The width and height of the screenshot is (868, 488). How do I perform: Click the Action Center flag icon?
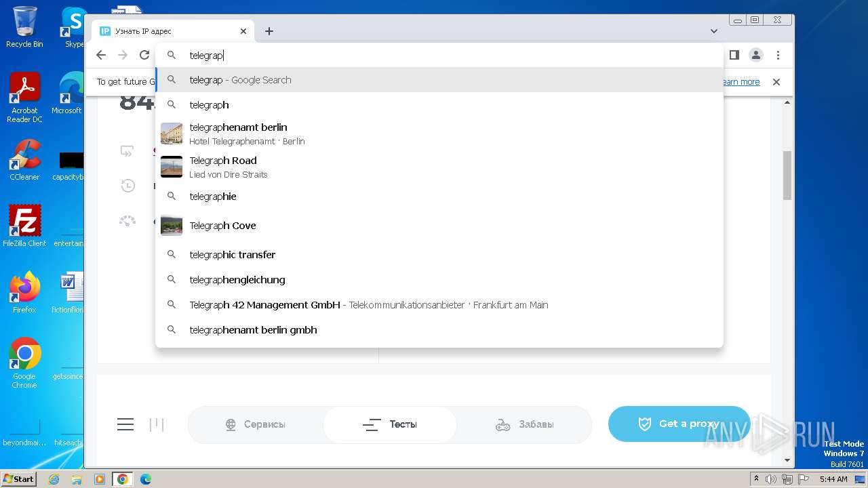(802, 479)
